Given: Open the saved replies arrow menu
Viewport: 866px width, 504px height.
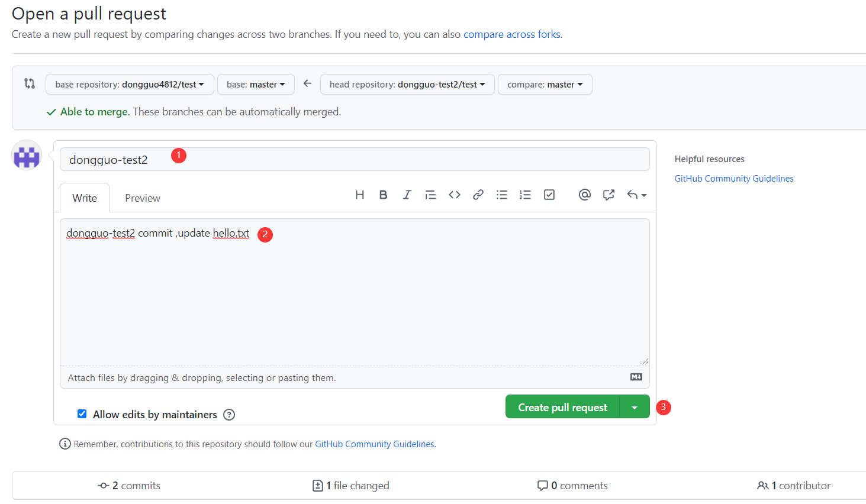Looking at the screenshot, I should [637, 195].
